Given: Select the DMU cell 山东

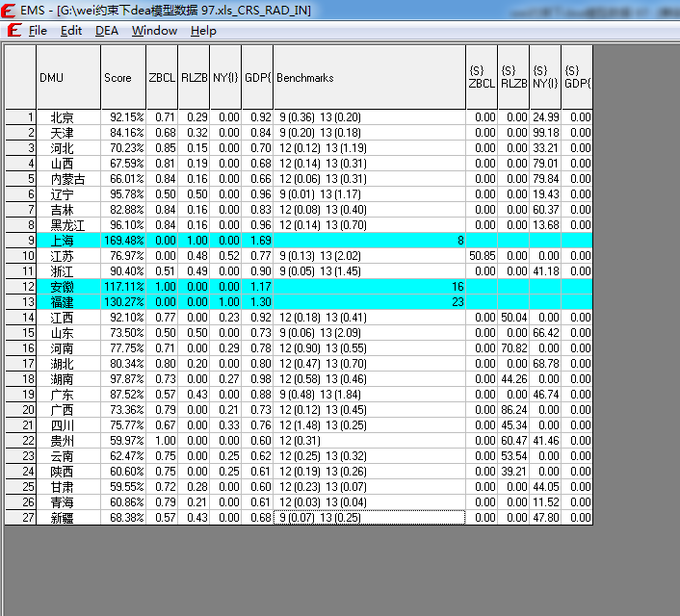Looking at the screenshot, I should 68,332.
